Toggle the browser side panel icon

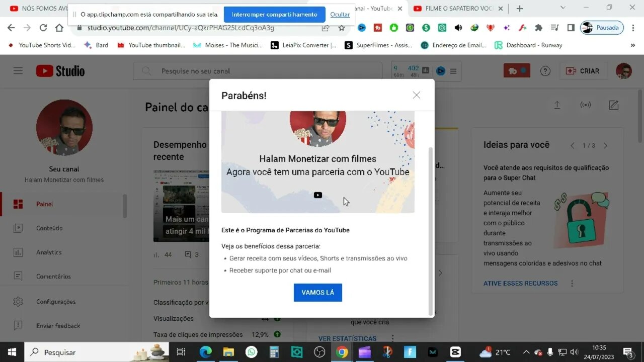click(x=571, y=28)
